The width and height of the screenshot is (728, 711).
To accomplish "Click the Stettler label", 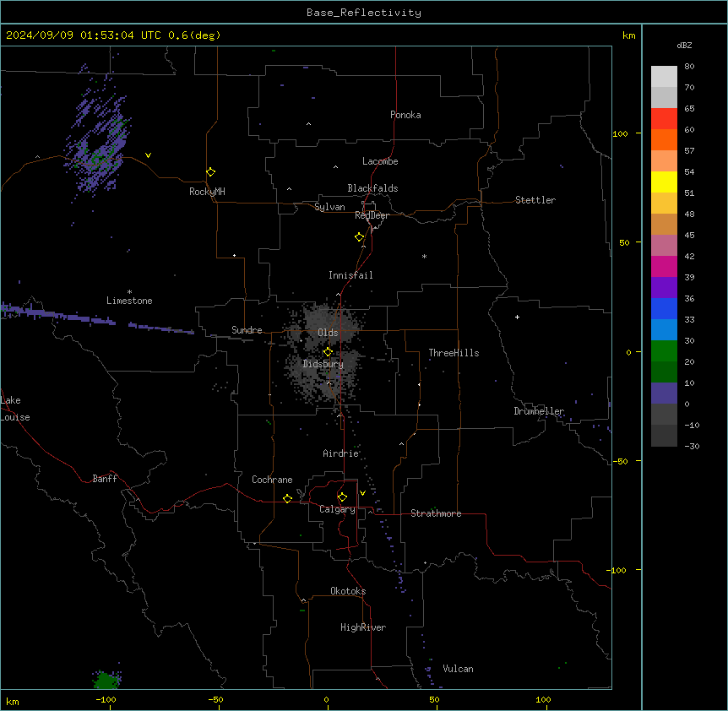I will [x=535, y=200].
